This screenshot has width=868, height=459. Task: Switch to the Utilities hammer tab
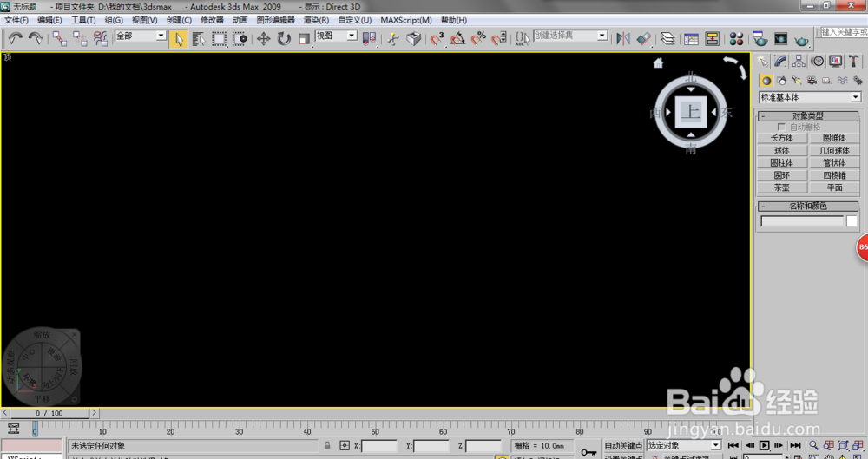[854, 61]
